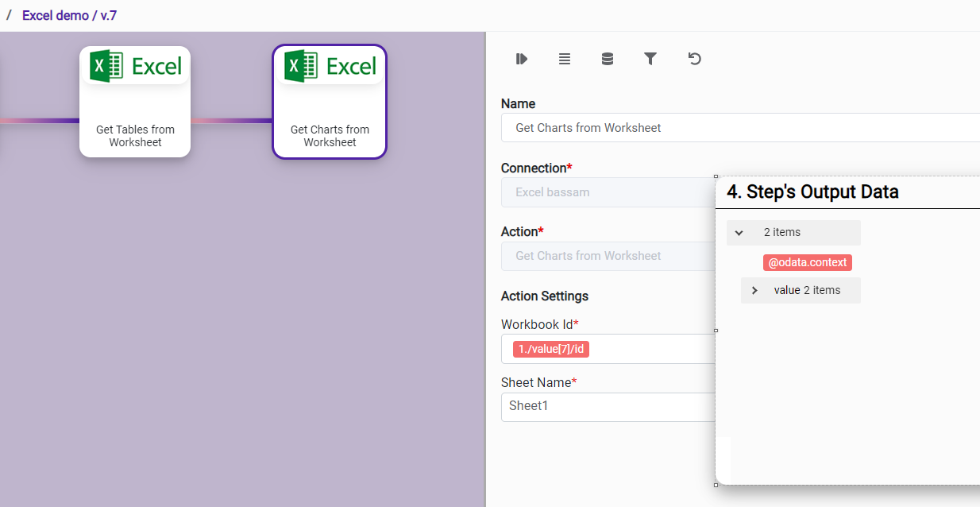Viewport: 980px width, 507px height.
Task: Click the output panel's top-left resize handle
Action: coord(716,176)
